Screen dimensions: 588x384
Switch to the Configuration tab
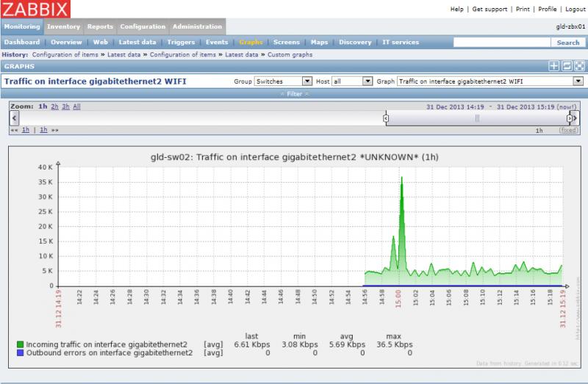(143, 26)
